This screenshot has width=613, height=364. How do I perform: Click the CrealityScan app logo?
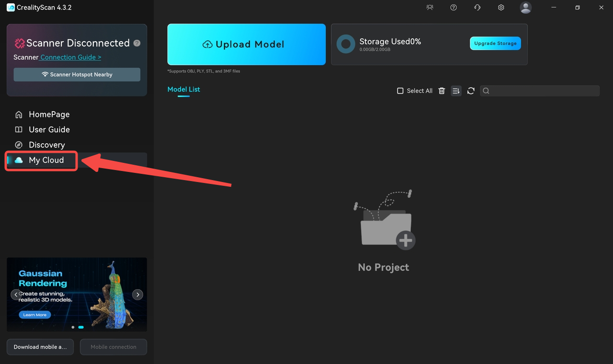pos(11,8)
